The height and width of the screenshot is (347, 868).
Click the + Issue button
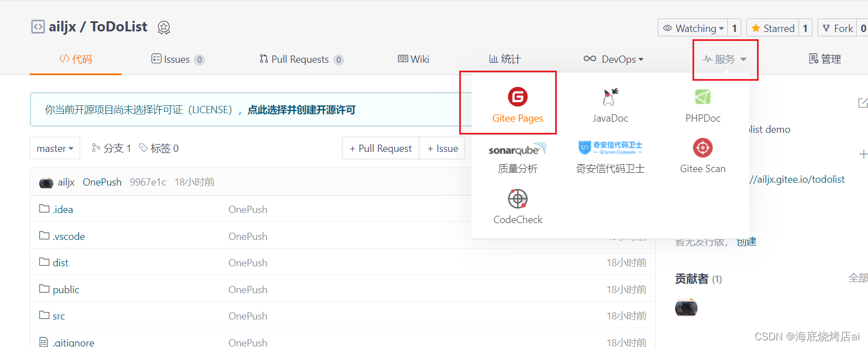442,149
